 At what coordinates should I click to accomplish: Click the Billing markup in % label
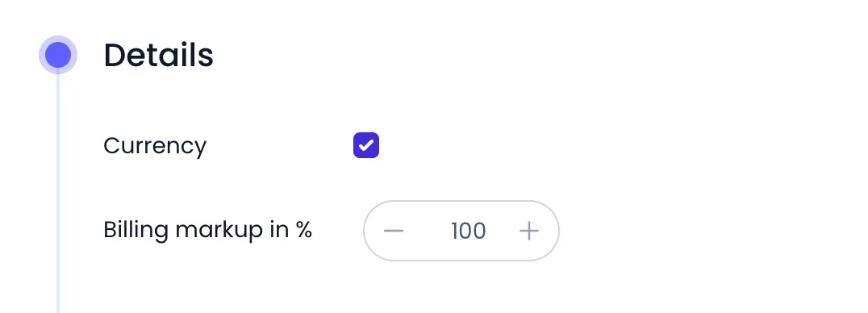[207, 230]
